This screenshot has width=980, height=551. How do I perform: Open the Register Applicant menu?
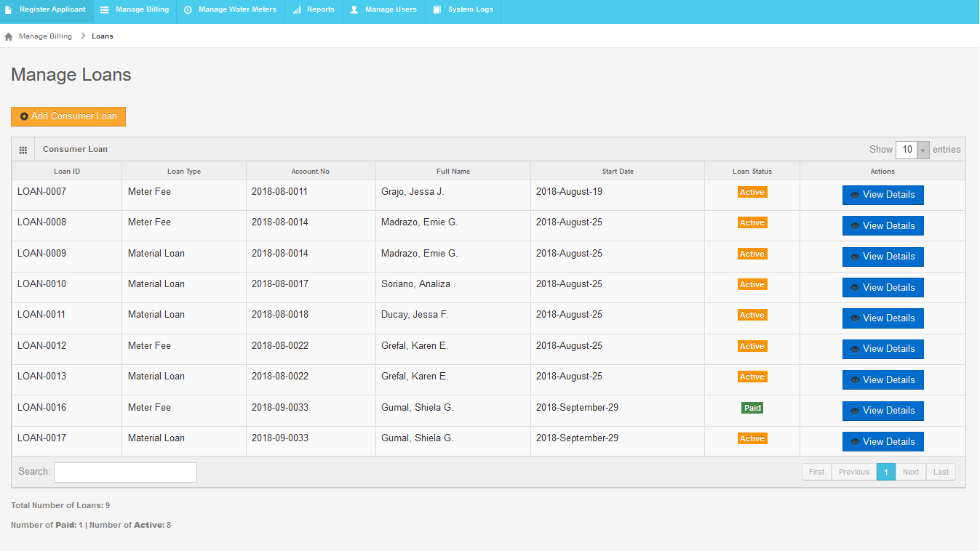pyautogui.click(x=47, y=10)
